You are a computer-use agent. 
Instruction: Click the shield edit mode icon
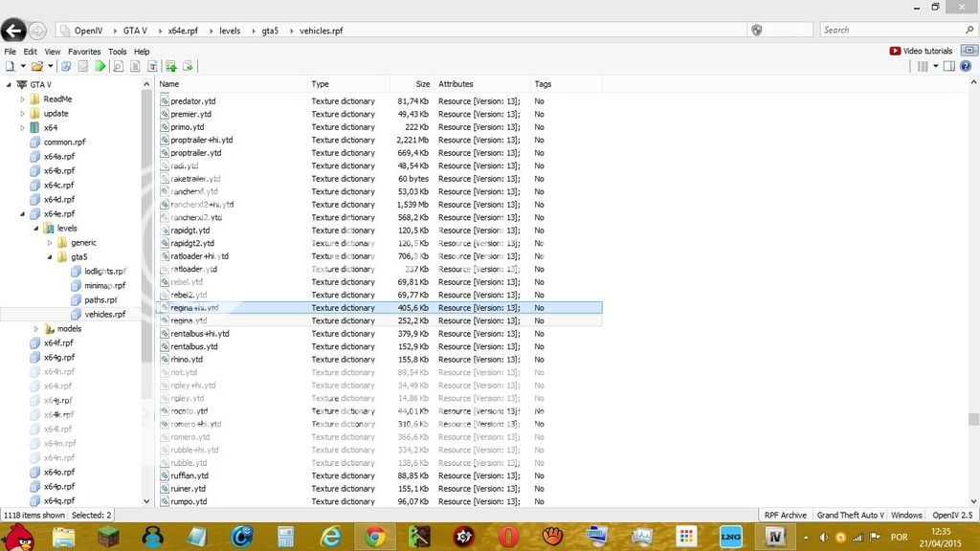point(757,31)
